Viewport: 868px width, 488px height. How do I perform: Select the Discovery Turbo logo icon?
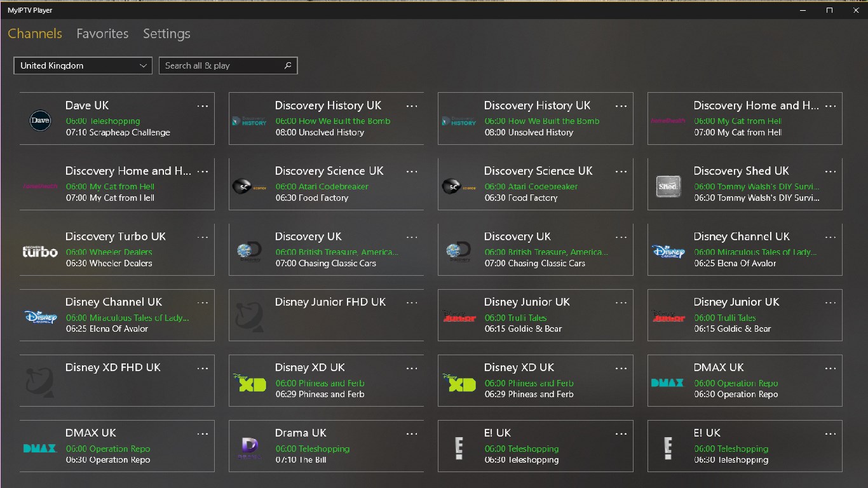39,250
